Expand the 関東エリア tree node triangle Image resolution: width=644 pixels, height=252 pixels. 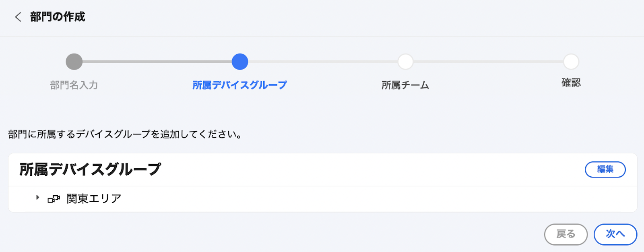point(37,198)
